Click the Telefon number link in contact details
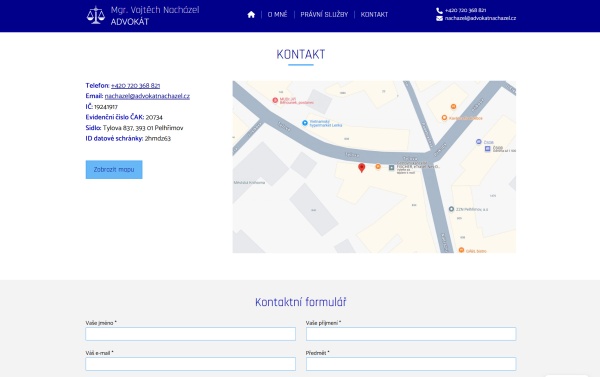Image resolution: width=600 pixels, height=377 pixels. point(135,85)
